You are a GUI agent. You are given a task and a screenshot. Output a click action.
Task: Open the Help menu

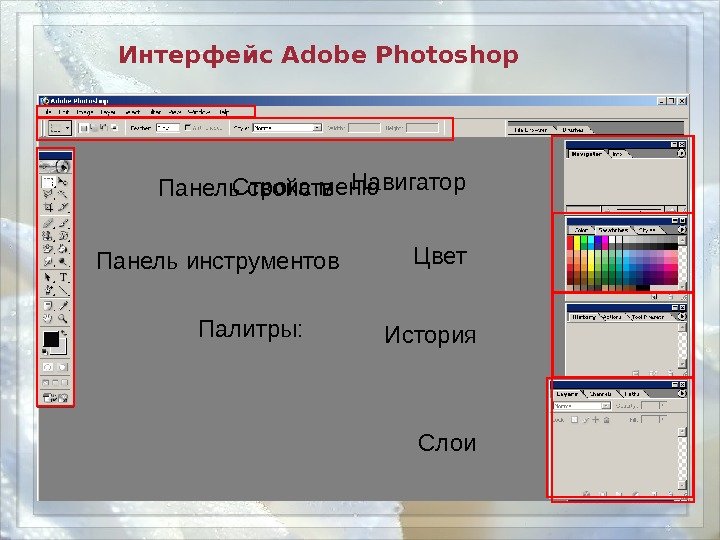pyautogui.click(x=224, y=112)
